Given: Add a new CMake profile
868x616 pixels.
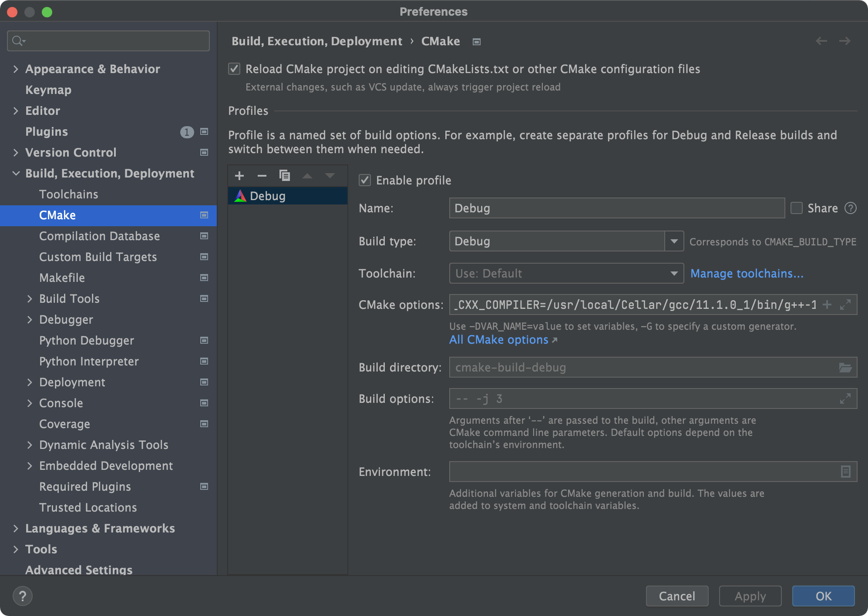Looking at the screenshot, I should point(239,176).
